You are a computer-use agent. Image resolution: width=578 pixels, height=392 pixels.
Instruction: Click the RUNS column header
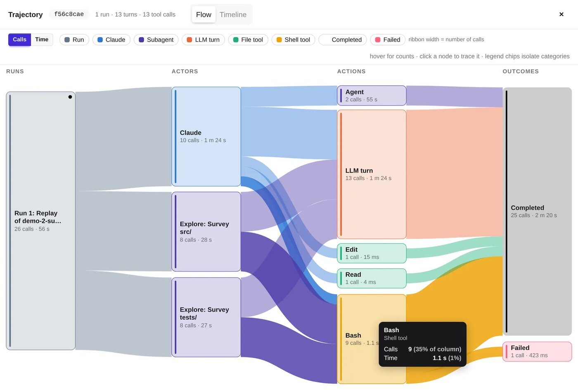pos(15,71)
